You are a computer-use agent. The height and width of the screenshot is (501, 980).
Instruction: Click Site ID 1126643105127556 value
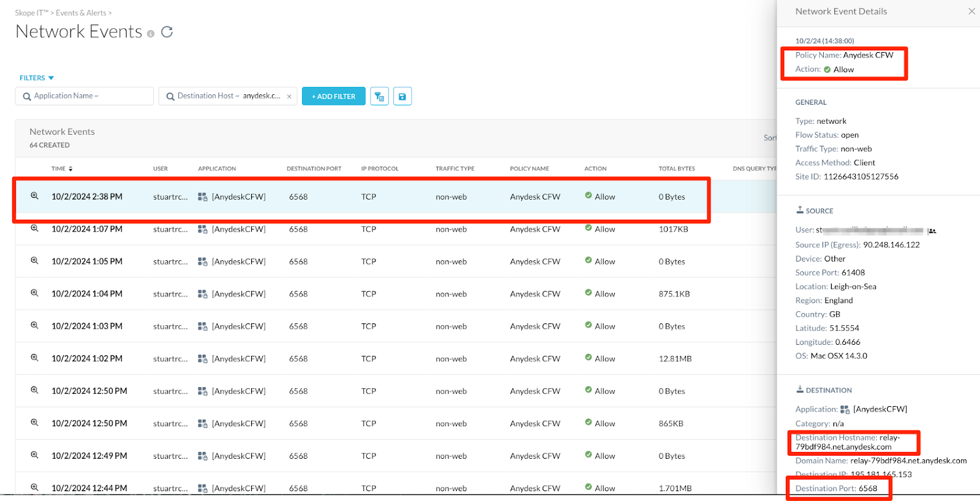click(861, 176)
